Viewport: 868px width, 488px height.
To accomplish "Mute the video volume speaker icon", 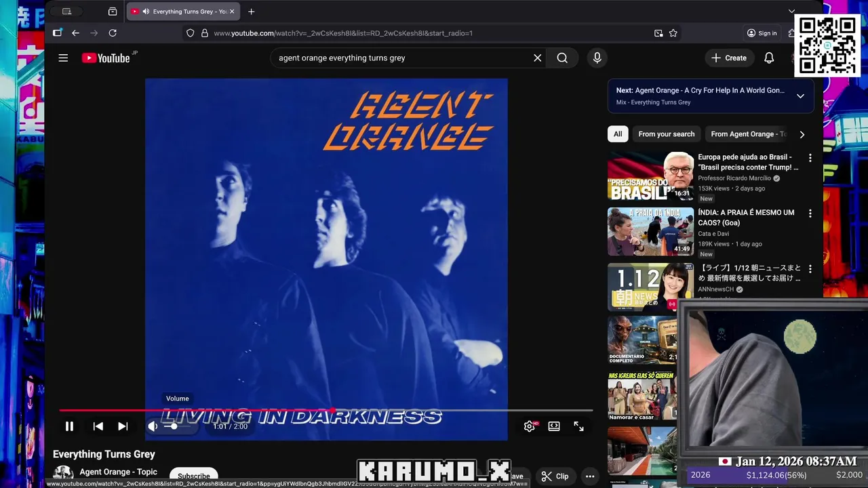I will [153, 426].
